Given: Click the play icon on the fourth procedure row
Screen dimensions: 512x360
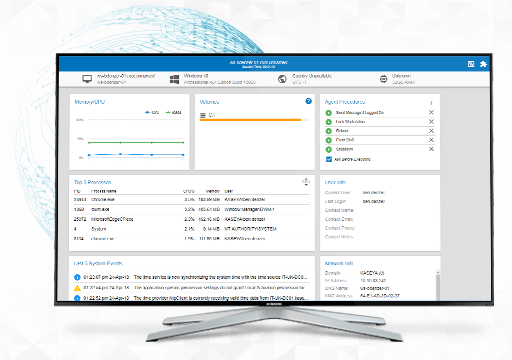Looking at the screenshot, I should (x=328, y=140).
